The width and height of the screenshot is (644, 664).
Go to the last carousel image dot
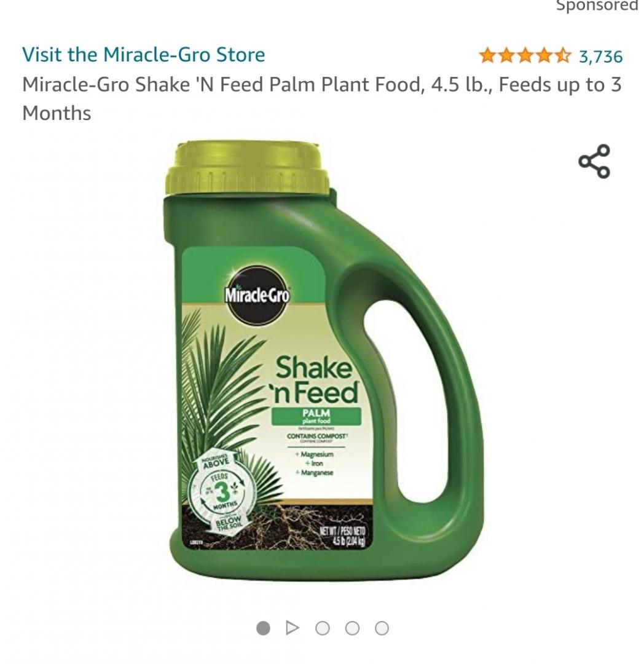click(x=382, y=628)
